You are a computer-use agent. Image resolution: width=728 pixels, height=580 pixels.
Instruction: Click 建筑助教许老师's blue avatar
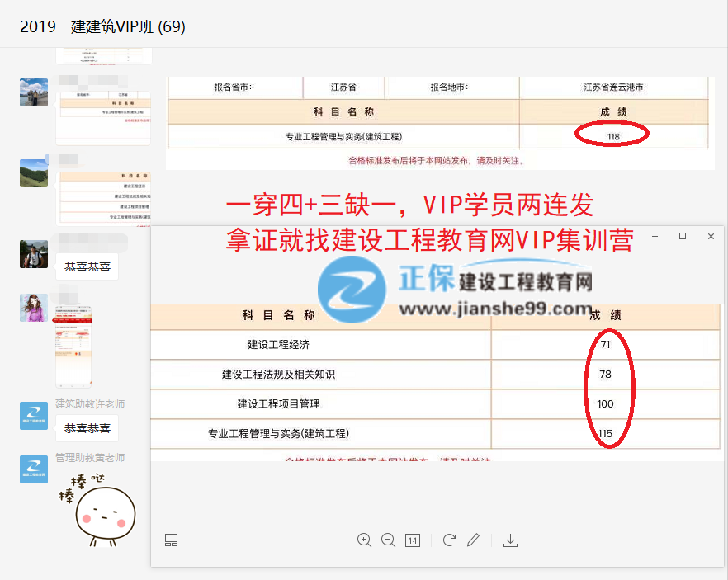point(34,417)
